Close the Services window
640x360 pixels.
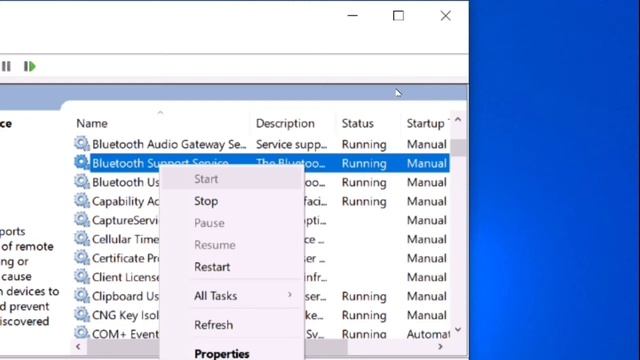click(x=445, y=16)
